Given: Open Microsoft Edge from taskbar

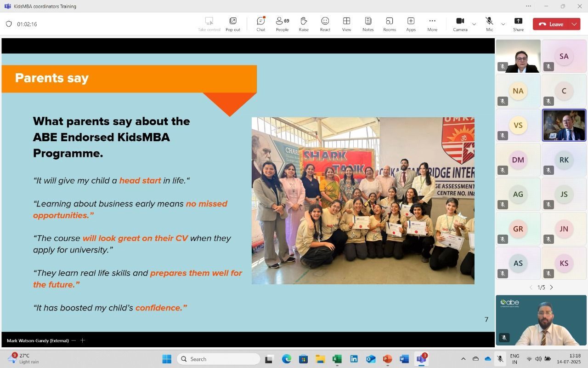Looking at the screenshot, I should [286, 359].
